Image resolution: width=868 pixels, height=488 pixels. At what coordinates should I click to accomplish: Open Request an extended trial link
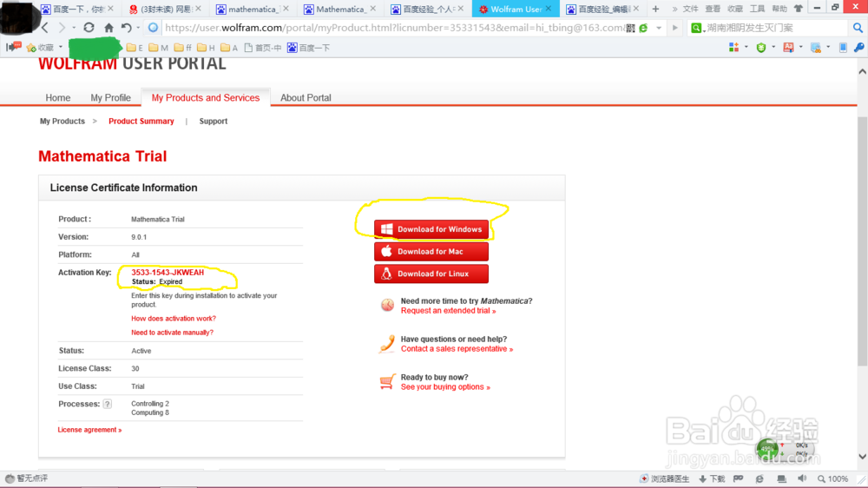449,311
